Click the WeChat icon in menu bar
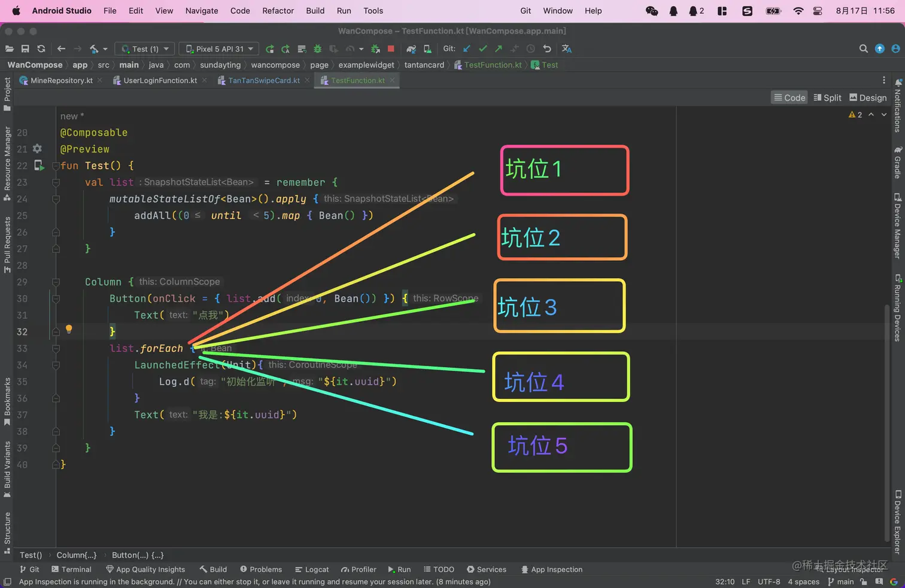The image size is (905, 588). [x=652, y=11]
